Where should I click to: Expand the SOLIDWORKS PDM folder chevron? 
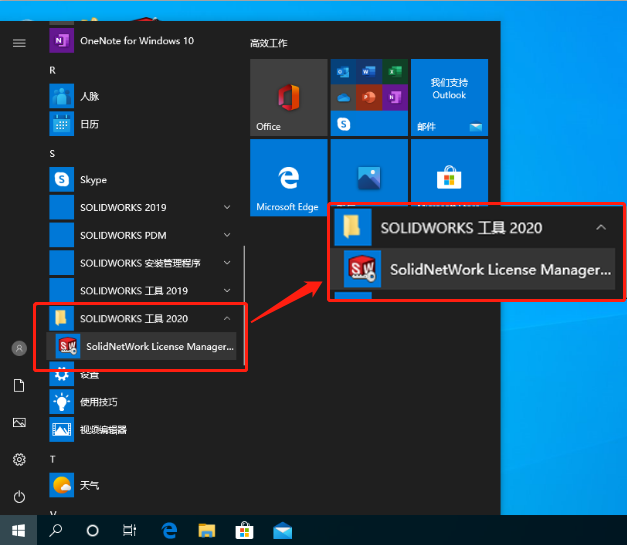[227, 235]
